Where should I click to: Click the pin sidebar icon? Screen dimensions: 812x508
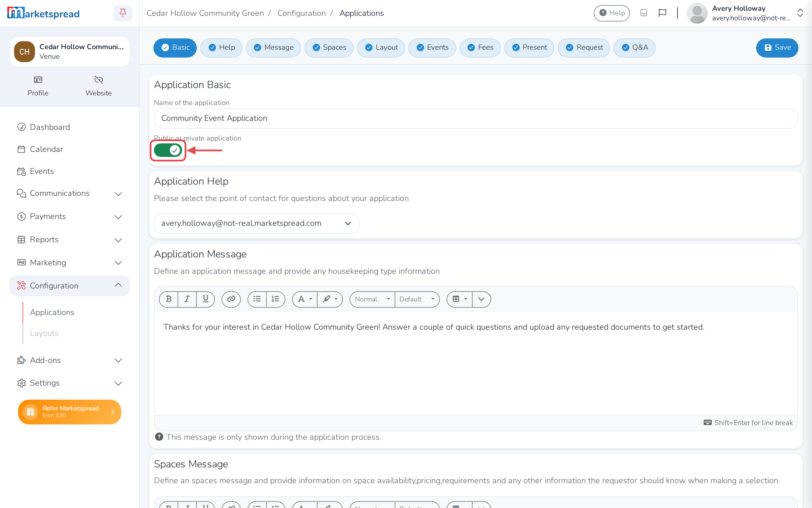click(123, 13)
